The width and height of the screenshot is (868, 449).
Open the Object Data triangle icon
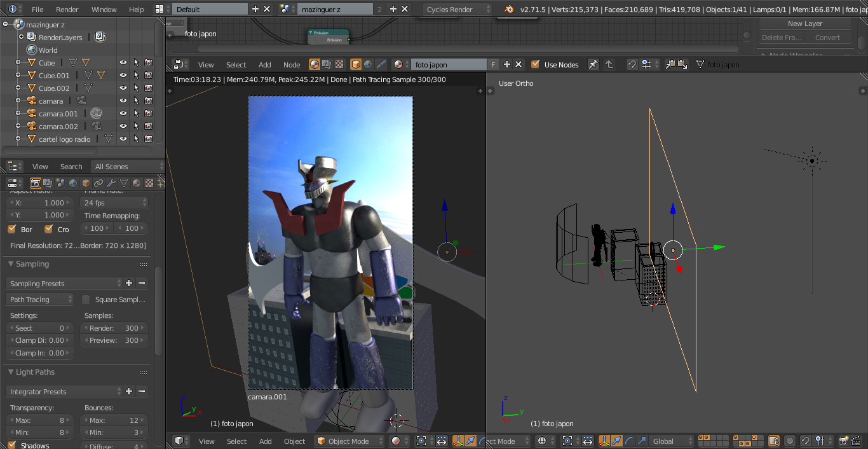pos(124,183)
